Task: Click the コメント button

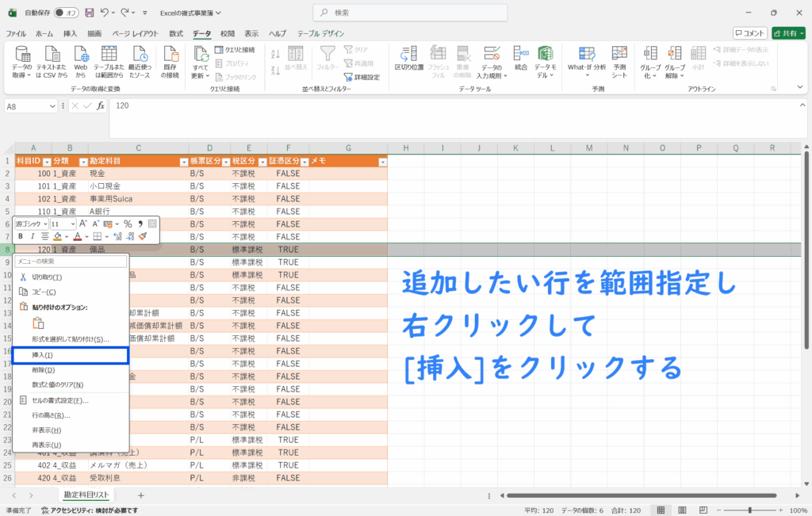Action: point(749,33)
